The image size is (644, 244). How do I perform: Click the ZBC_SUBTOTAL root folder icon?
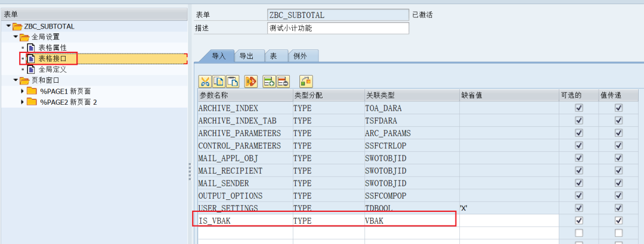[17, 27]
